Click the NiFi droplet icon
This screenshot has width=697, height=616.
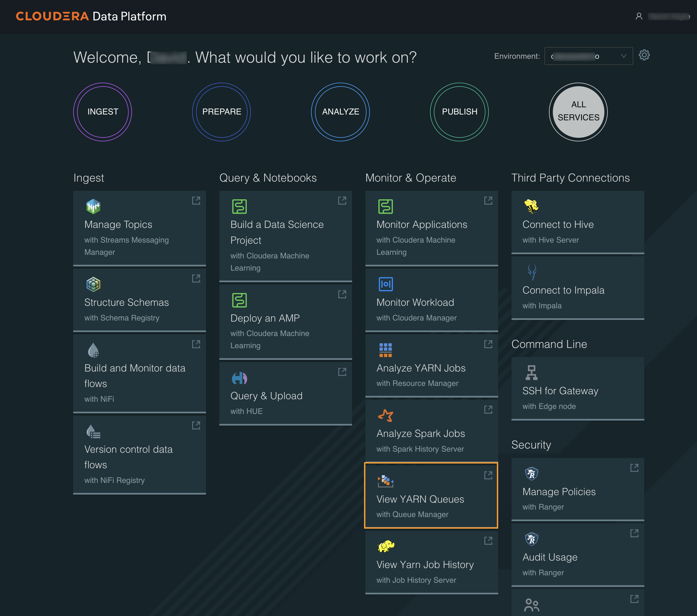(x=93, y=350)
